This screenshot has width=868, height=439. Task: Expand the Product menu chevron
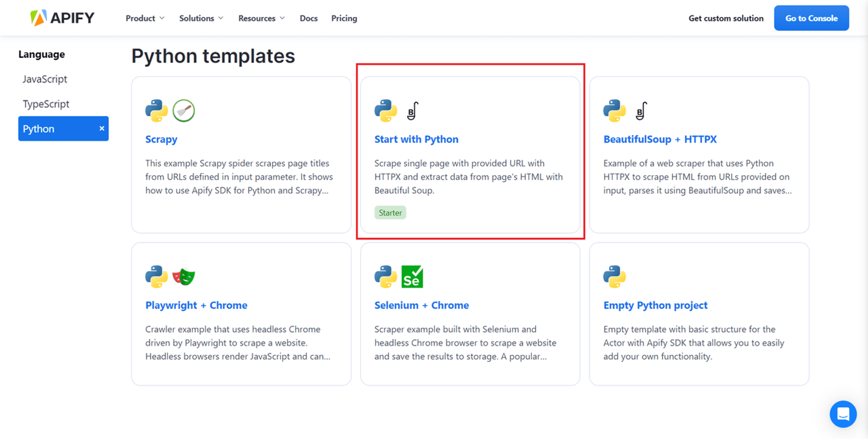[162, 18]
